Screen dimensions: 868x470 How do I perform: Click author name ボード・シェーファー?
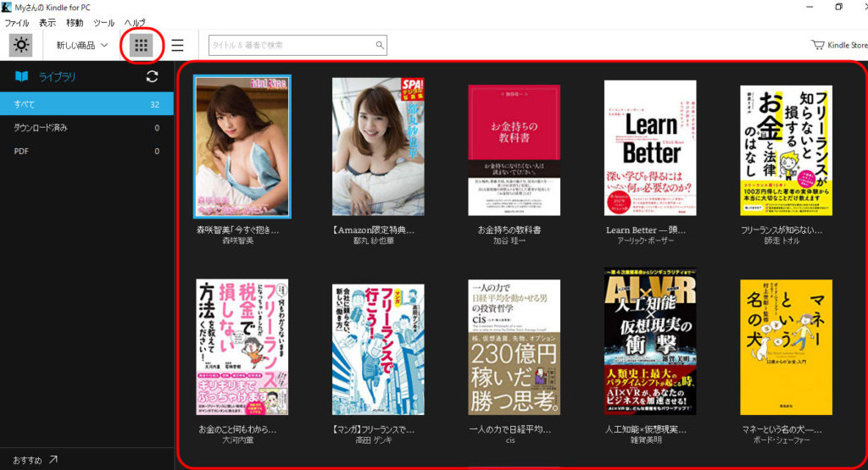pyautogui.click(x=782, y=440)
